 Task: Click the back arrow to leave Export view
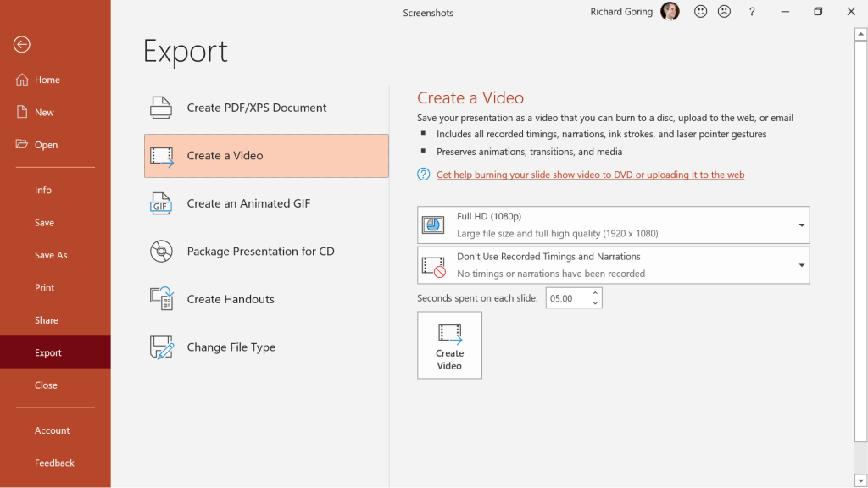pos(21,44)
